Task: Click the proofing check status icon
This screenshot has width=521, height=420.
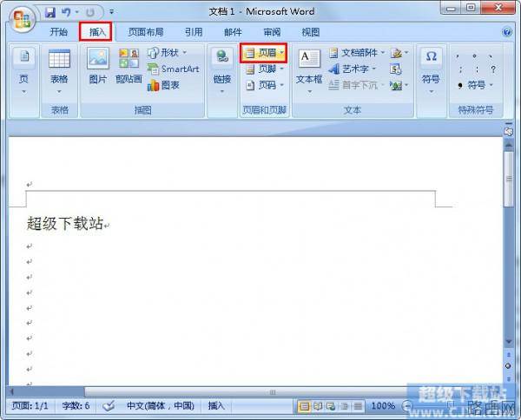Action: coord(109,406)
